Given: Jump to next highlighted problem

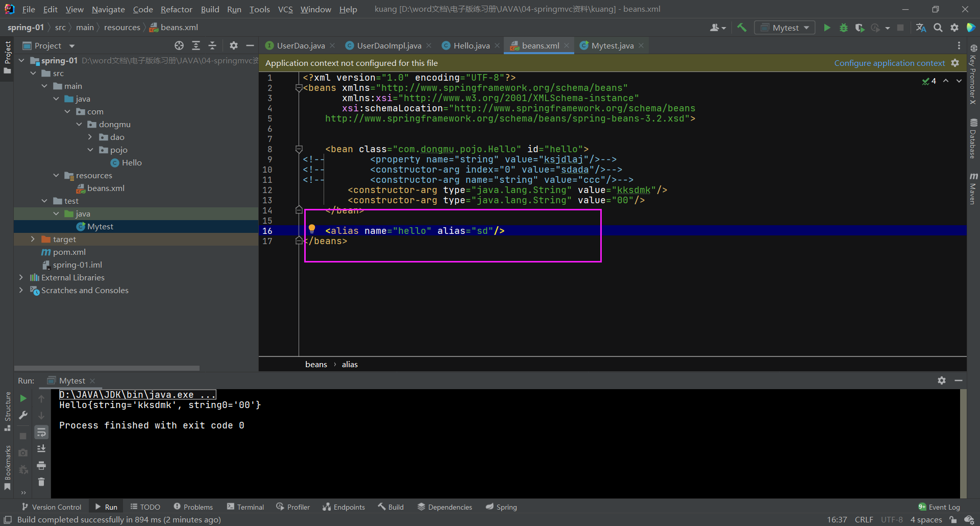Looking at the screenshot, I should 959,81.
